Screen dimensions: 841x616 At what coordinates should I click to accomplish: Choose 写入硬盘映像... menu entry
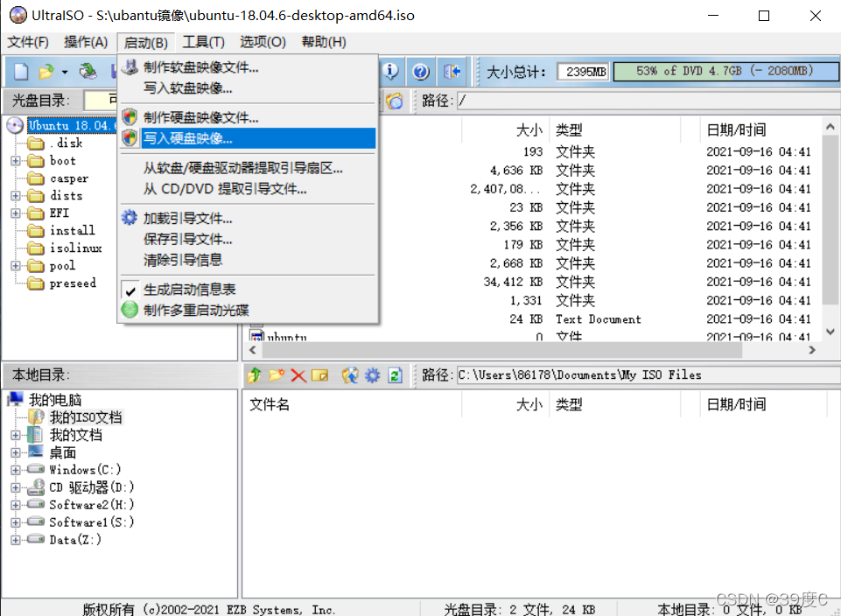click(248, 138)
